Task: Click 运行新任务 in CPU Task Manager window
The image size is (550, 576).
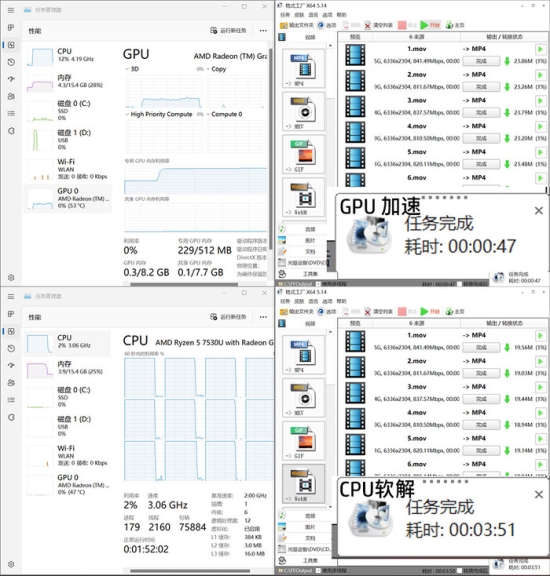Action: pos(228,317)
